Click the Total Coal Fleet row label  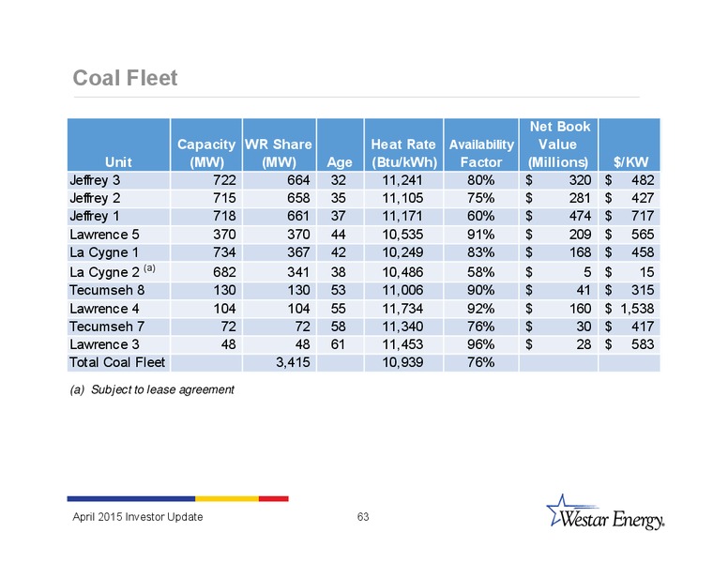[117, 362]
